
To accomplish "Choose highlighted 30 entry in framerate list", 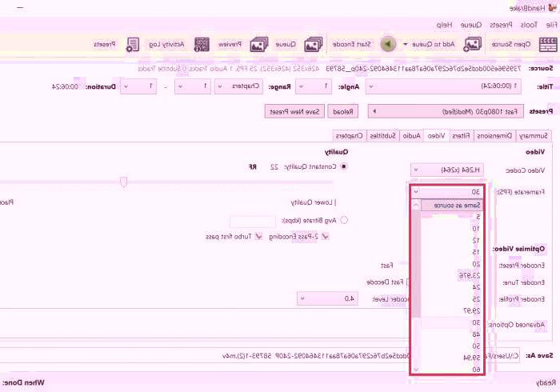I will 452,322.
